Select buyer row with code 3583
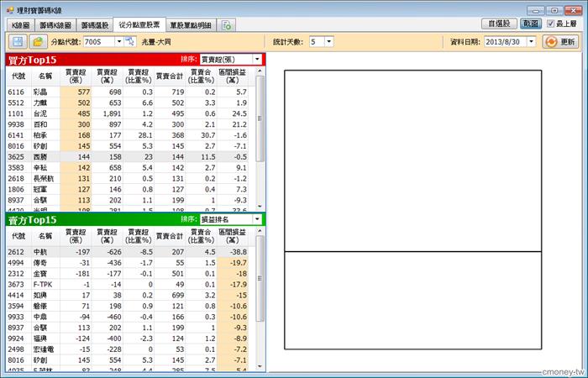588x378 pixels. coord(127,168)
